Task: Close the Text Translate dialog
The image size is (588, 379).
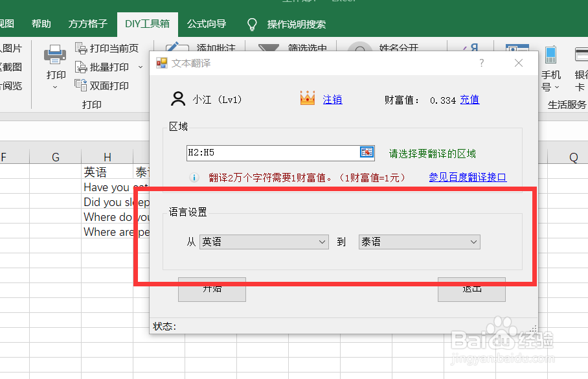Action: pos(519,63)
